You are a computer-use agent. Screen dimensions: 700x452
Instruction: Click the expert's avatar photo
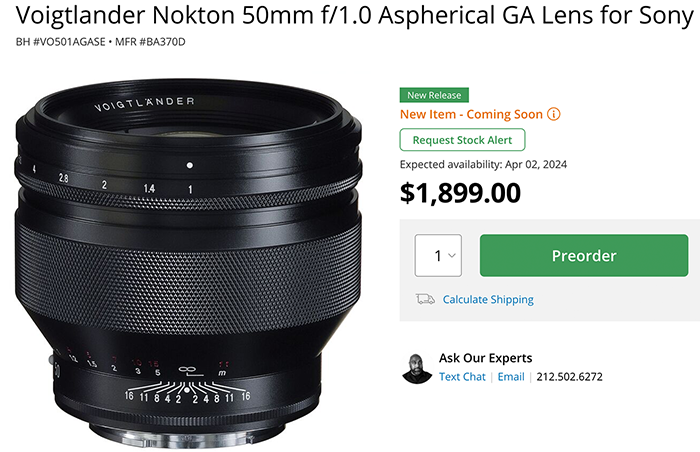click(417, 368)
